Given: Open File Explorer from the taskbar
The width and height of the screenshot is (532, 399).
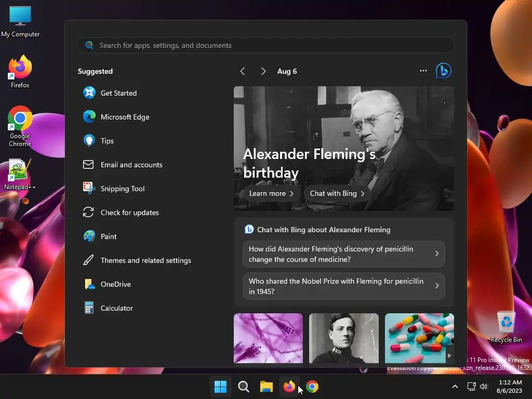Looking at the screenshot, I should point(267,387).
